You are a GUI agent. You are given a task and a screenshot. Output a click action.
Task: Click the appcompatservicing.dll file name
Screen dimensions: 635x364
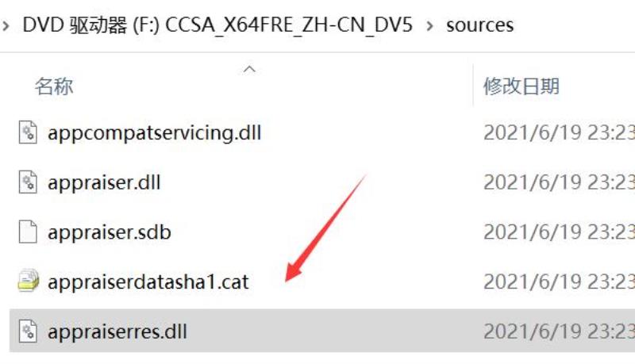click(154, 133)
